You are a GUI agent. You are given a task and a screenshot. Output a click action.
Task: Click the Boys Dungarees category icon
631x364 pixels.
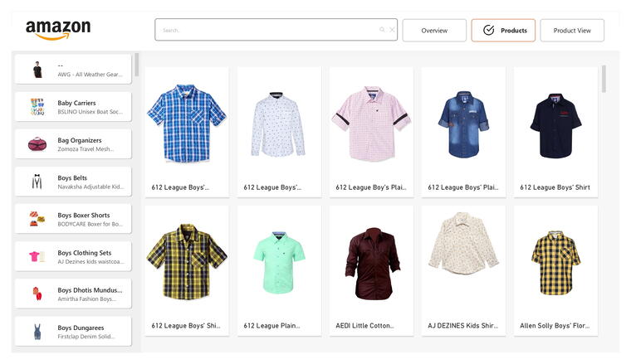click(x=37, y=332)
